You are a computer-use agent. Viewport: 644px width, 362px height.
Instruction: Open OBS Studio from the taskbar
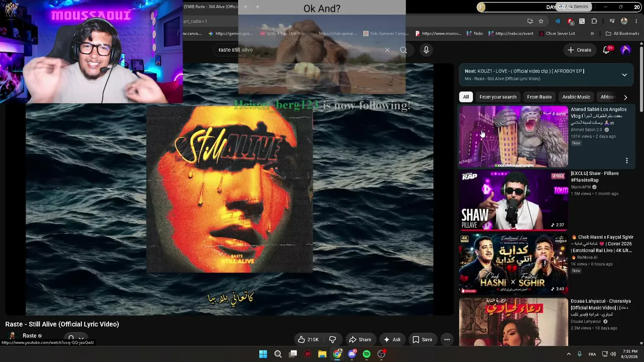381,354
